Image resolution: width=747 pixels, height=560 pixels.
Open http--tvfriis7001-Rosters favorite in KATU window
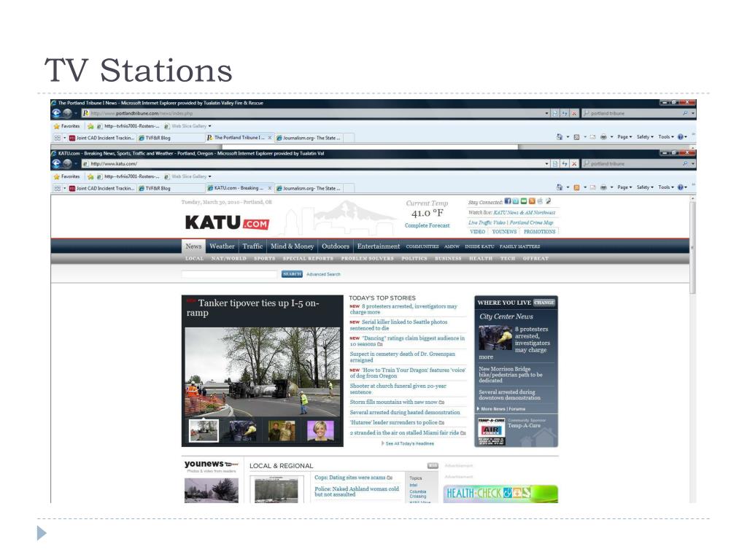pos(128,176)
